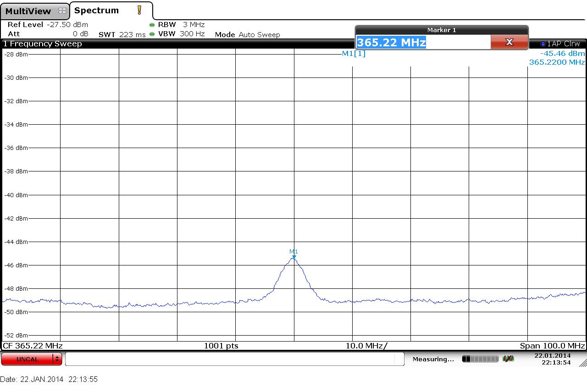
Task: Click the measurement progress bar
Action: point(480,359)
